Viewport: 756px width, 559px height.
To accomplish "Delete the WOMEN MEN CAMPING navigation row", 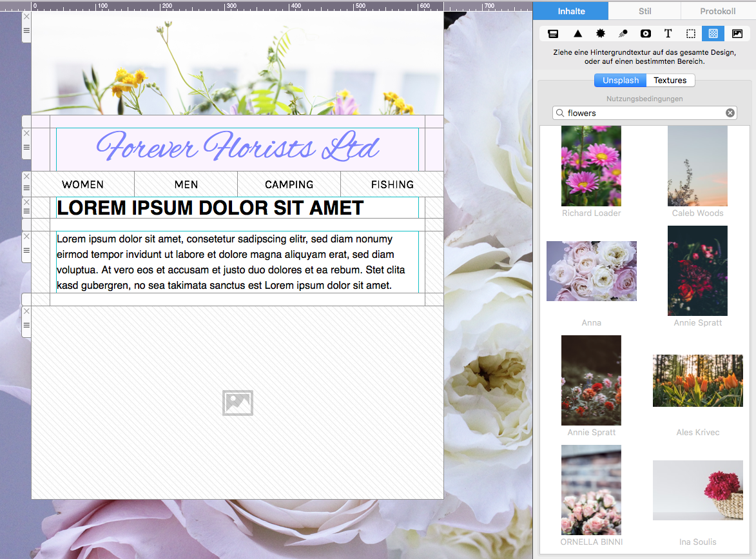I will click(26, 177).
